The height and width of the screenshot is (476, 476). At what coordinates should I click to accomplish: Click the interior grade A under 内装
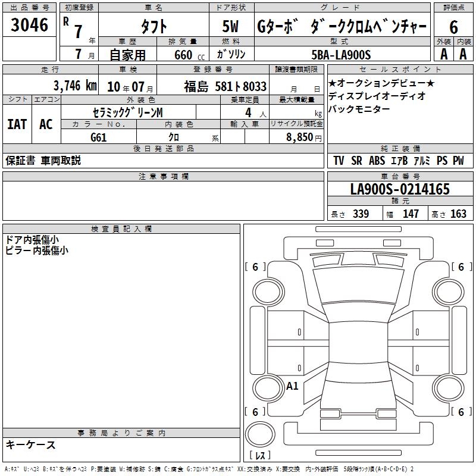[x=463, y=54]
